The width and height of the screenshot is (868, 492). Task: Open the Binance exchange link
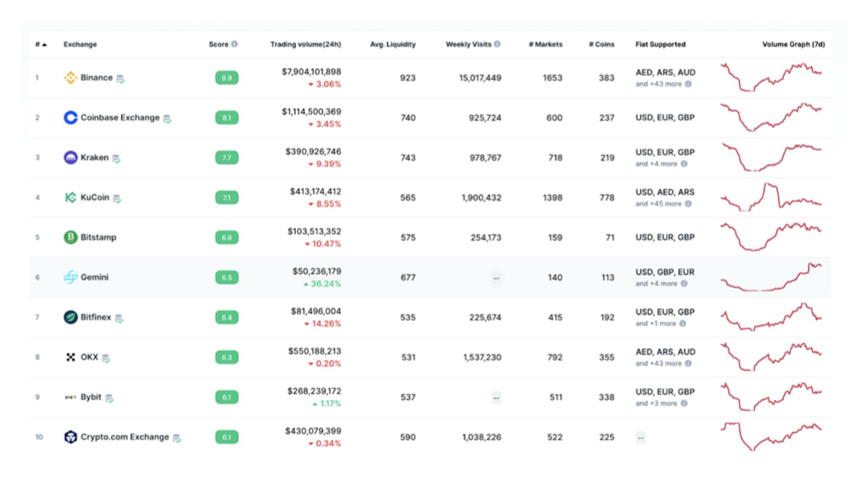97,77
